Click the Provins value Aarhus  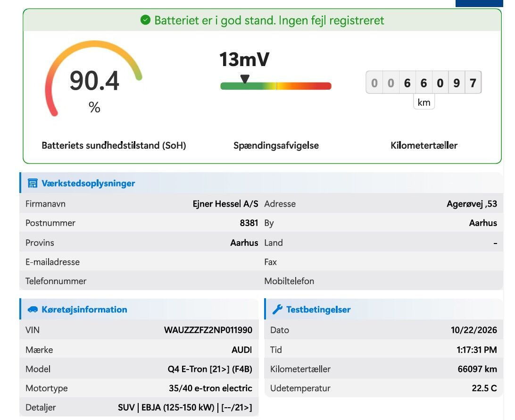coord(244,243)
